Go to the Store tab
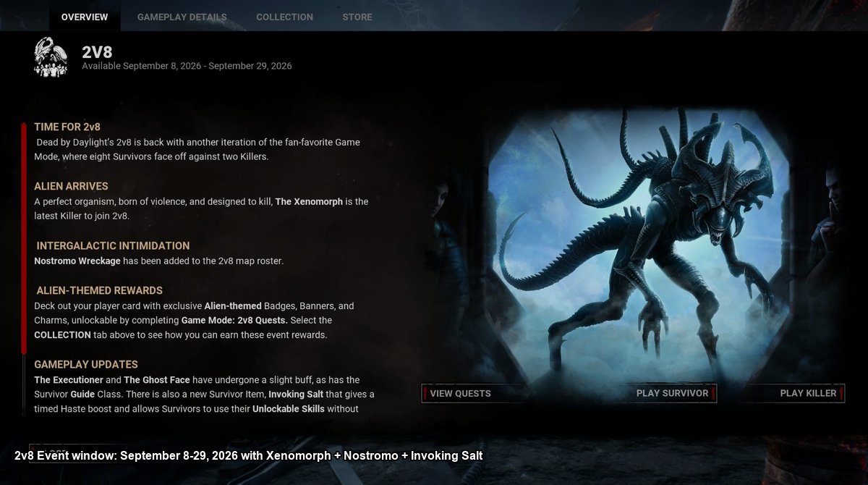Viewport: 868px width, 485px height. [357, 17]
